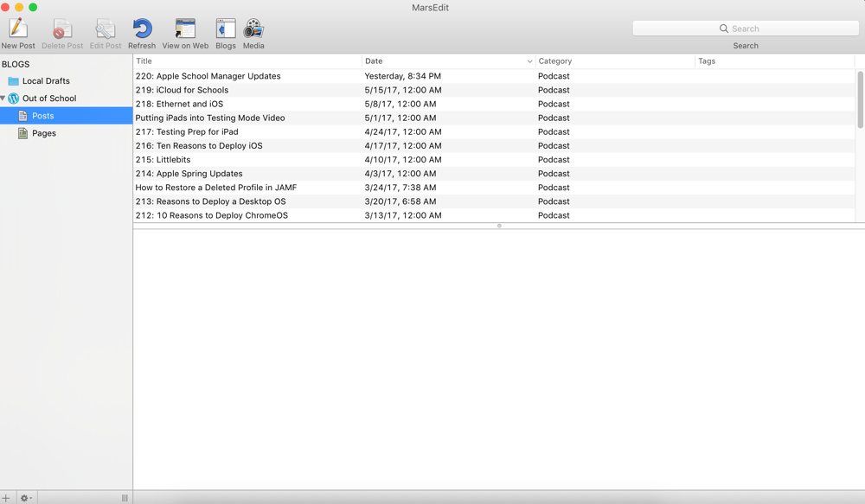Click Podcast category in the ChromeOS row
The image size is (865, 504).
(x=554, y=215)
